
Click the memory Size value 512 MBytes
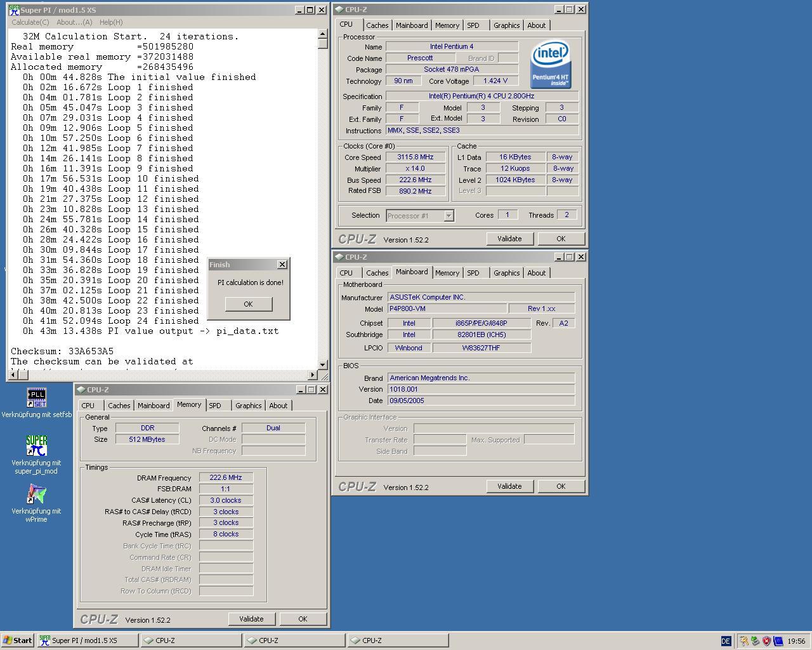click(x=147, y=439)
